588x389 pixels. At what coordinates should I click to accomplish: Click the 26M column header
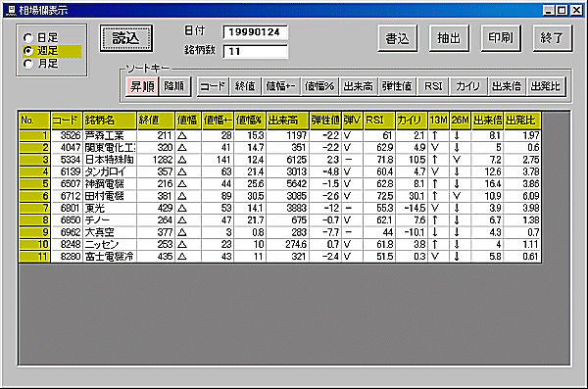coord(461,121)
